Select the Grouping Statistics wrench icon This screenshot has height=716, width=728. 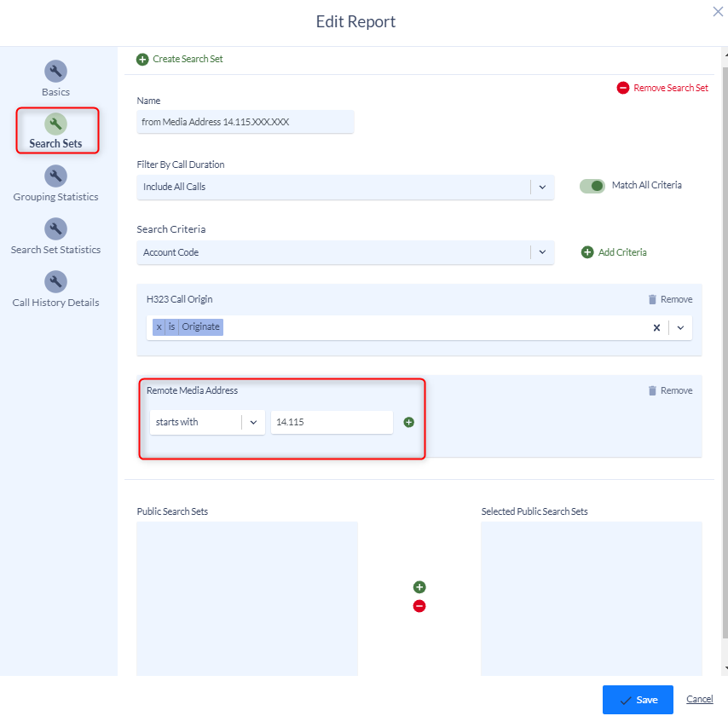(55, 176)
